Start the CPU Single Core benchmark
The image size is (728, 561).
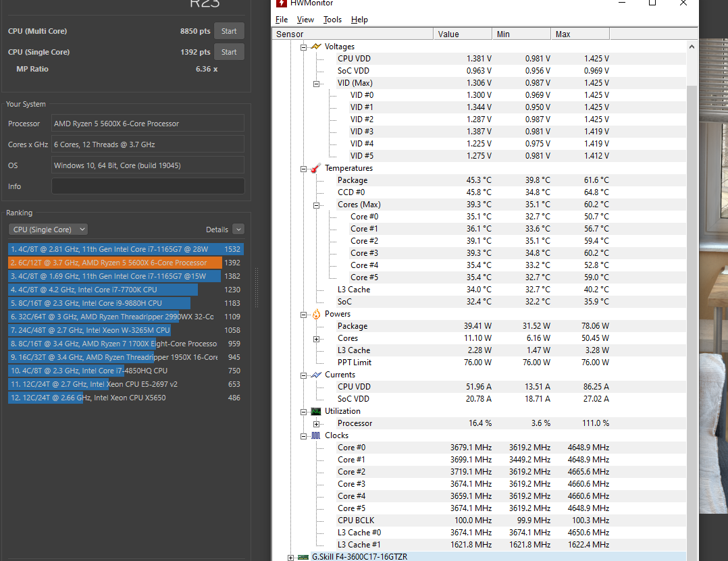pos(229,52)
